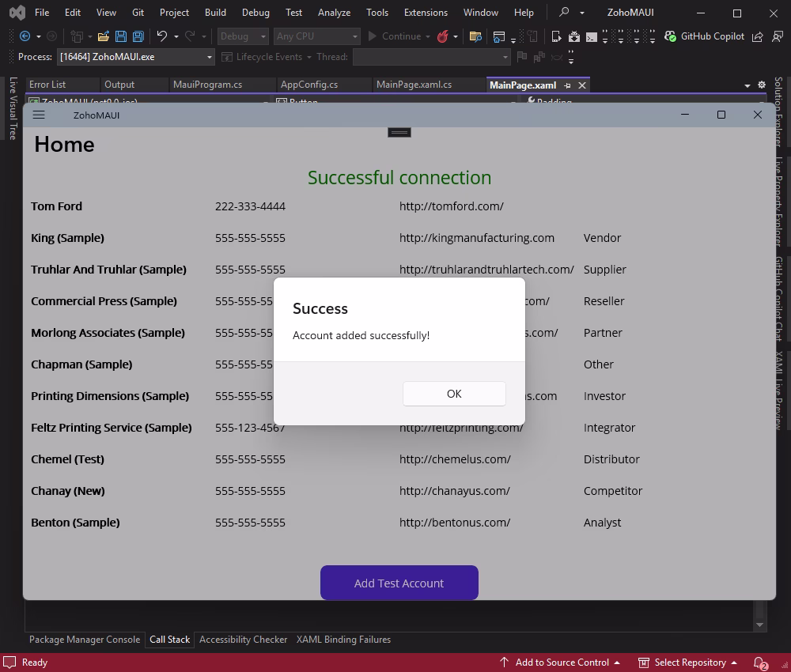This screenshot has height=672, width=791.
Task: Click the window layout home icon
Action: (x=499, y=36)
